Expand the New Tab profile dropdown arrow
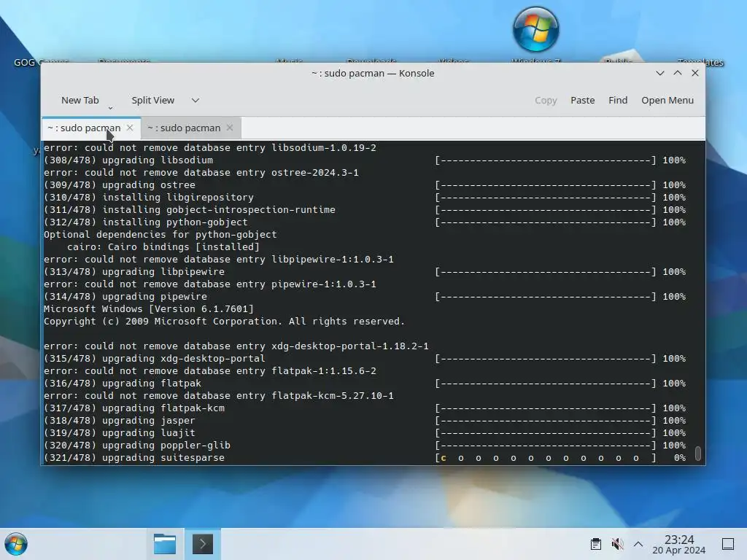Image resolution: width=747 pixels, height=560 pixels. point(111,109)
